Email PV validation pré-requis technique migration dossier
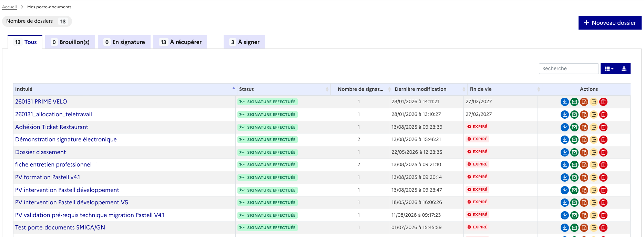 574,215
